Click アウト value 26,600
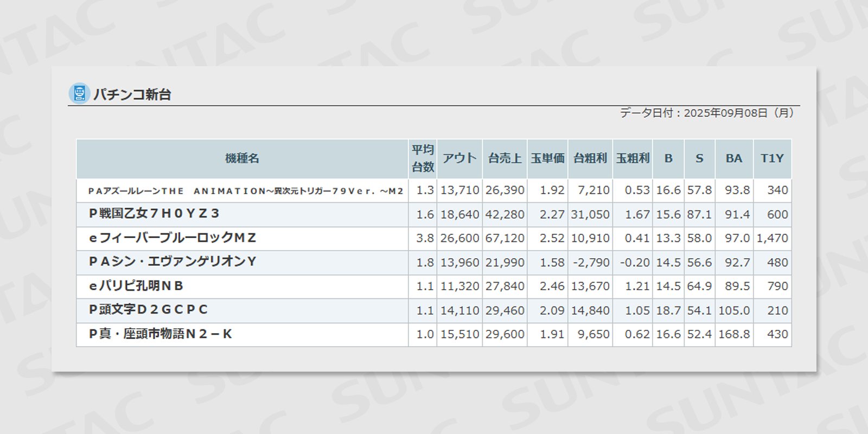 point(459,238)
